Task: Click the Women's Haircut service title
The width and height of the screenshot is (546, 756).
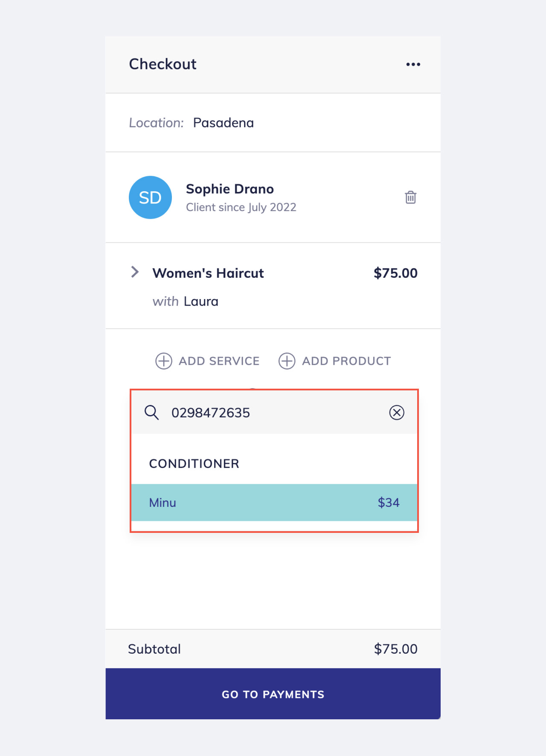Action: click(208, 273)
